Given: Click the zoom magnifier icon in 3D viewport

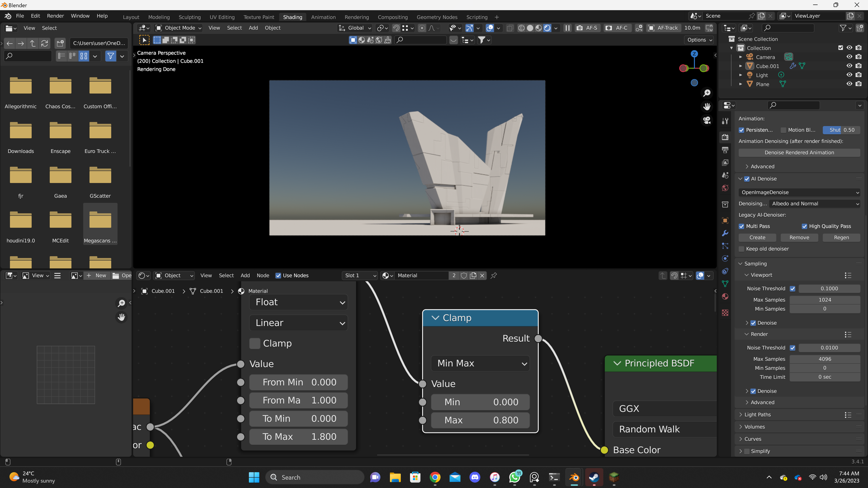Looking at the screenshot, I should tap(707, 93).
